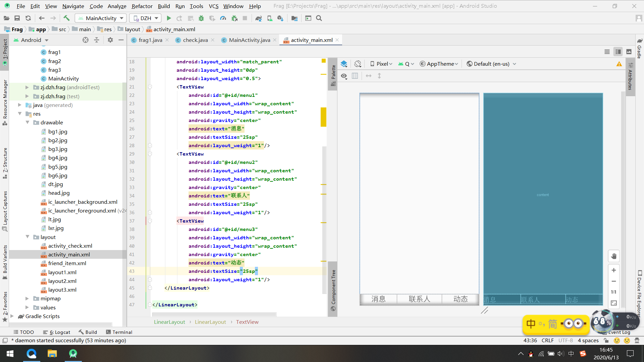This screenshot has width=644, height=362.
Task: Toggle device orientation in preview
Action: point(358,64)
